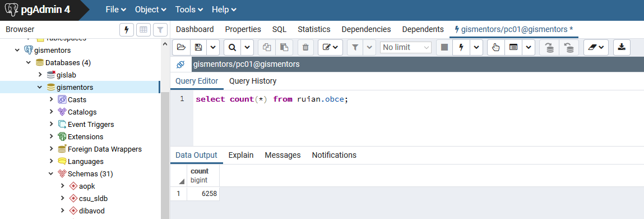Viewport: 644px width, 219px height.
Task: Select the Data Output tab
Action: tap(196, 155)
